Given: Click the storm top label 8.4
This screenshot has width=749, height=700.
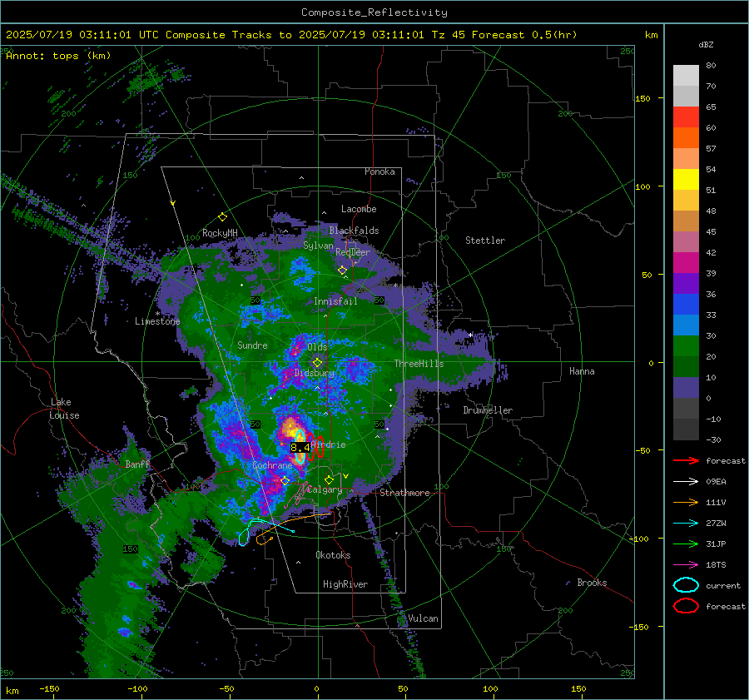Looking at the screenshot, I should point(300,448).
